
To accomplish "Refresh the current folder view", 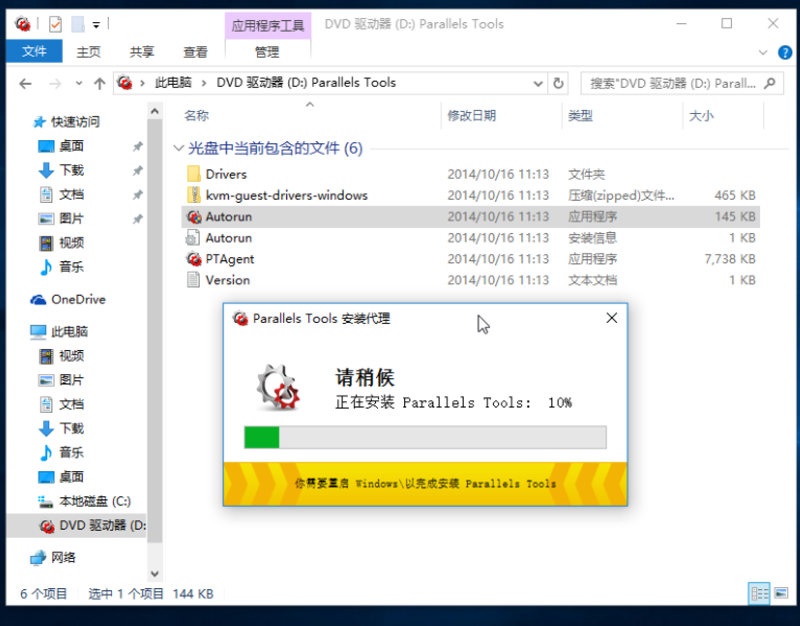I will pos(558,83).
